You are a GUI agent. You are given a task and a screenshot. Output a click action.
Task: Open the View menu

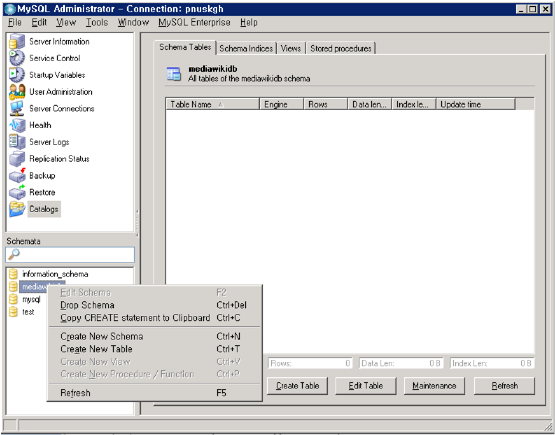(x=66, y=23)
